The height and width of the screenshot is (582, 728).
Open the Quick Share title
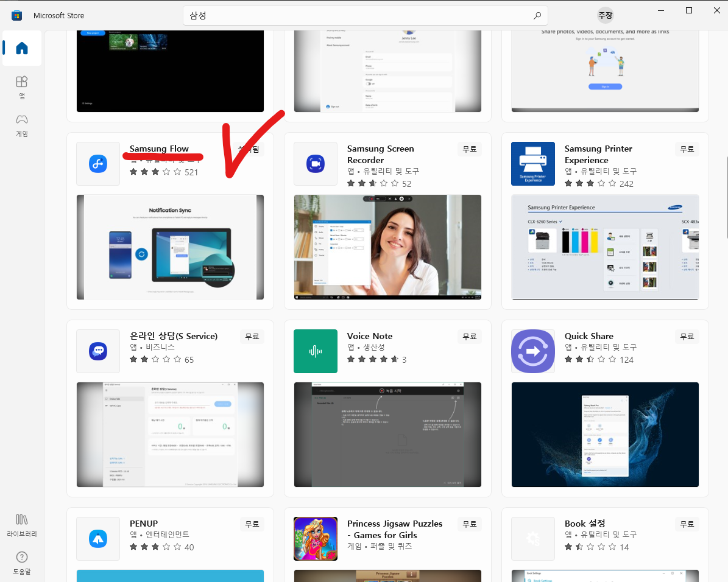(x=588, y=336)
